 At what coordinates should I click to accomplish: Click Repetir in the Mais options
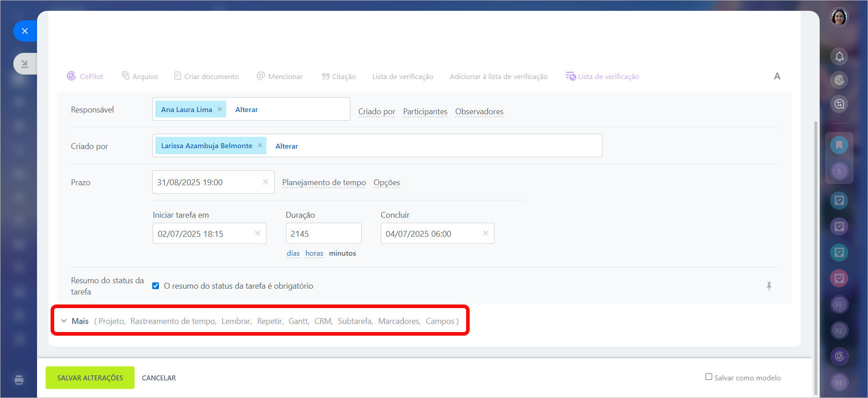point(270,321)
